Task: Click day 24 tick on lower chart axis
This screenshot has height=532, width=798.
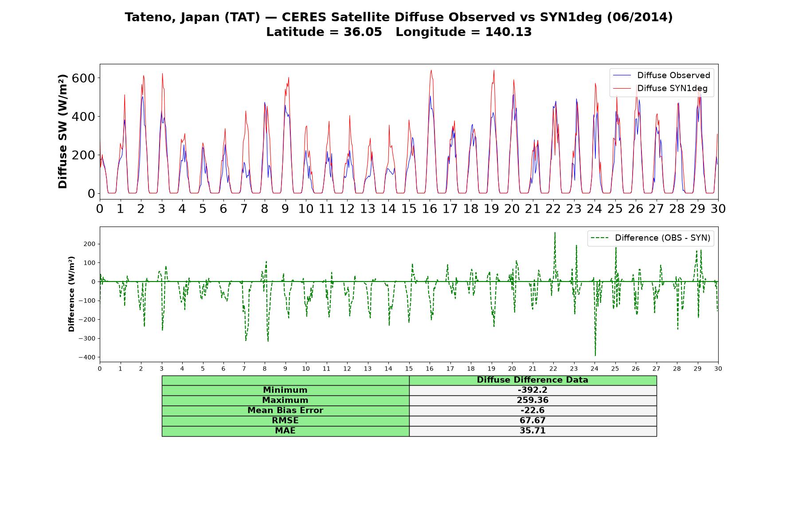Action: [x=595, y=369]
